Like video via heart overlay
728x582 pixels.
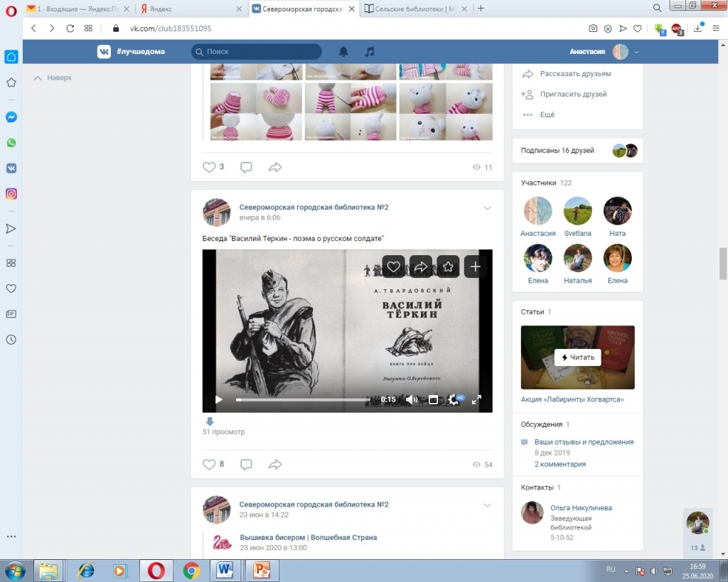tap(393, 266)
